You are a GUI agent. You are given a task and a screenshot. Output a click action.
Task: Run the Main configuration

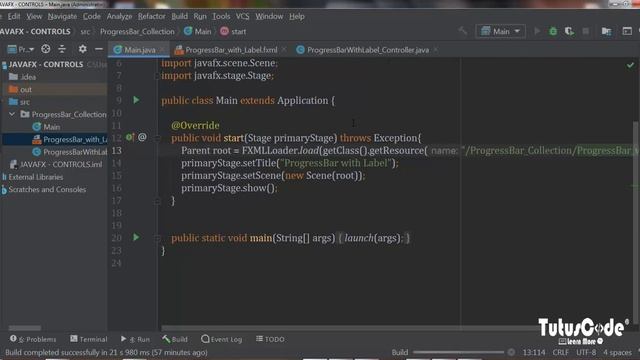pos(537,31)
